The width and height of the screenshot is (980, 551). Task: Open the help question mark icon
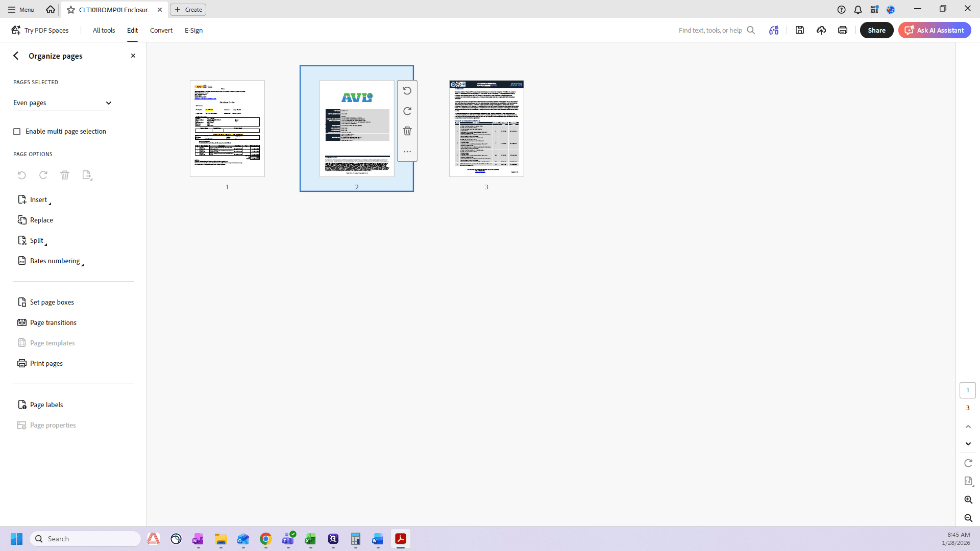(842, 10)
